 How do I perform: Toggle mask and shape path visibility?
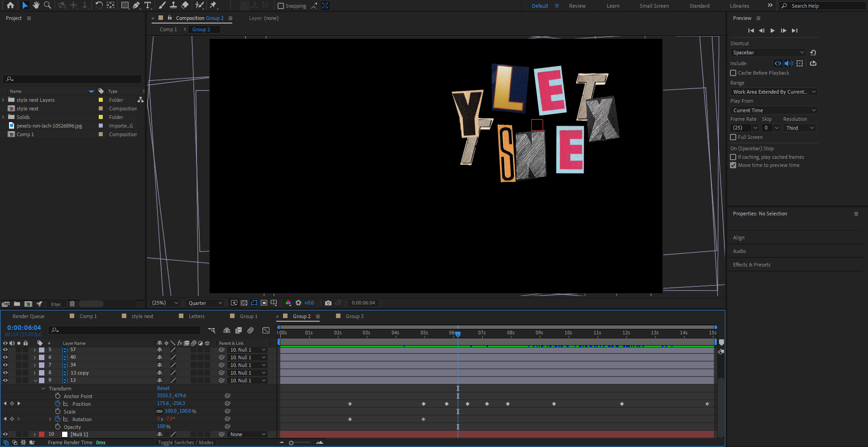click(254, 303)
